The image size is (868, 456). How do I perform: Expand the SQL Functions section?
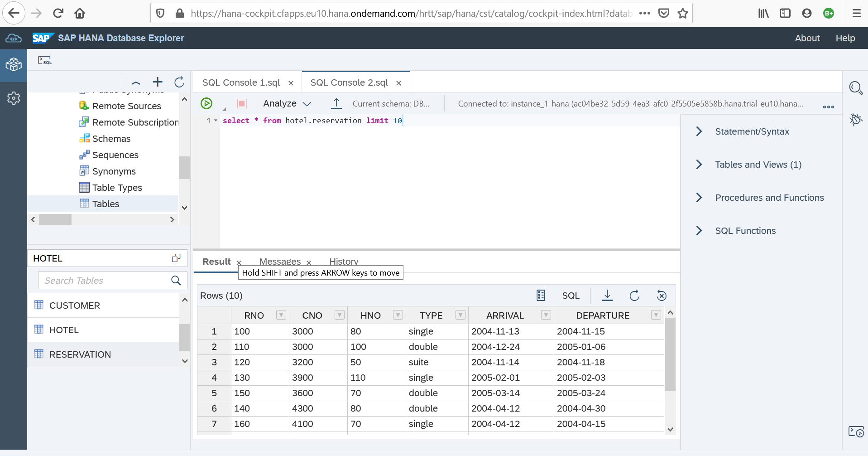click(699, 231)
